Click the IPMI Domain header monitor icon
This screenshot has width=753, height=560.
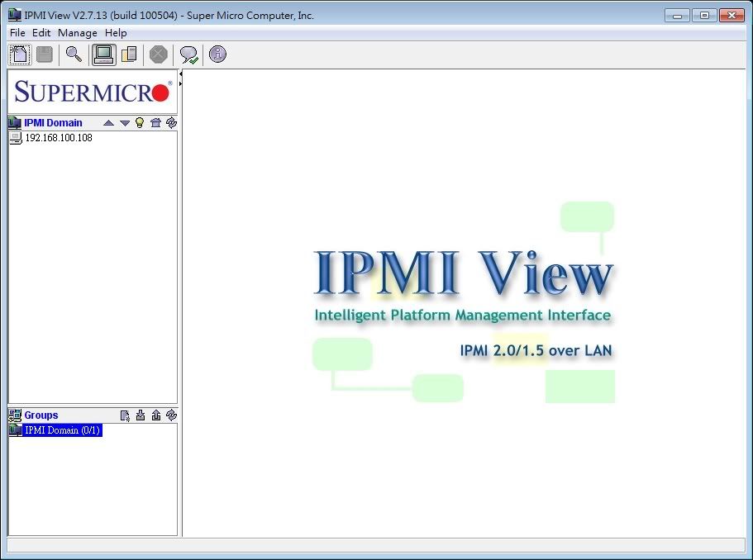15,123
